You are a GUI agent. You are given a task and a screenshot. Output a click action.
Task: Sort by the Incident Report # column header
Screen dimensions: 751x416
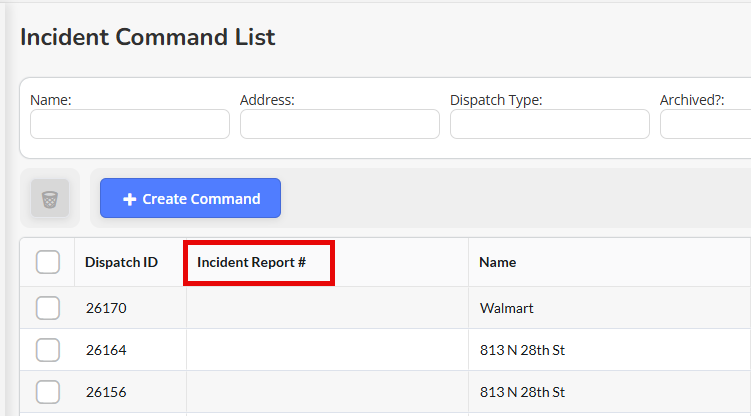pyautogui.click(x=251, y=262)
